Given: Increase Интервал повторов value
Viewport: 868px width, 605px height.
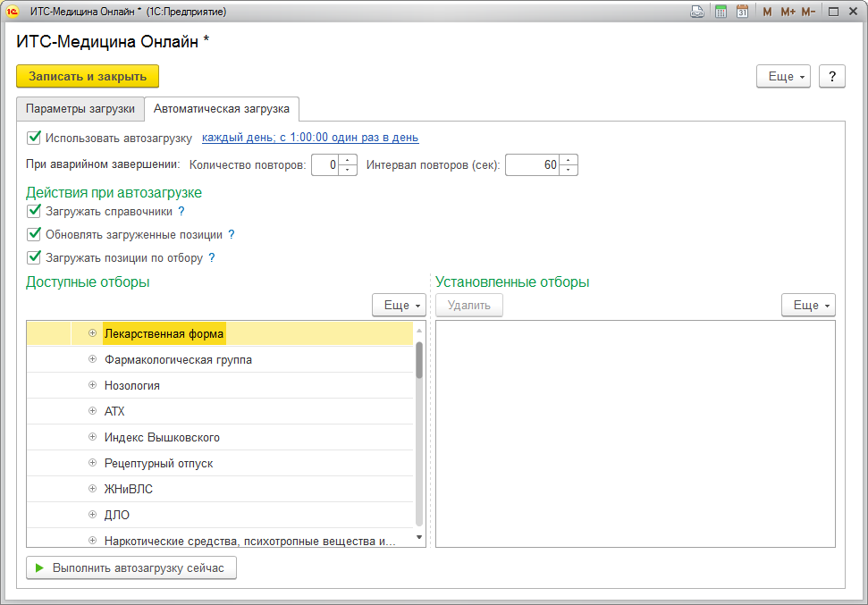Looking at the screenshot, I should (x=569, y=160).
